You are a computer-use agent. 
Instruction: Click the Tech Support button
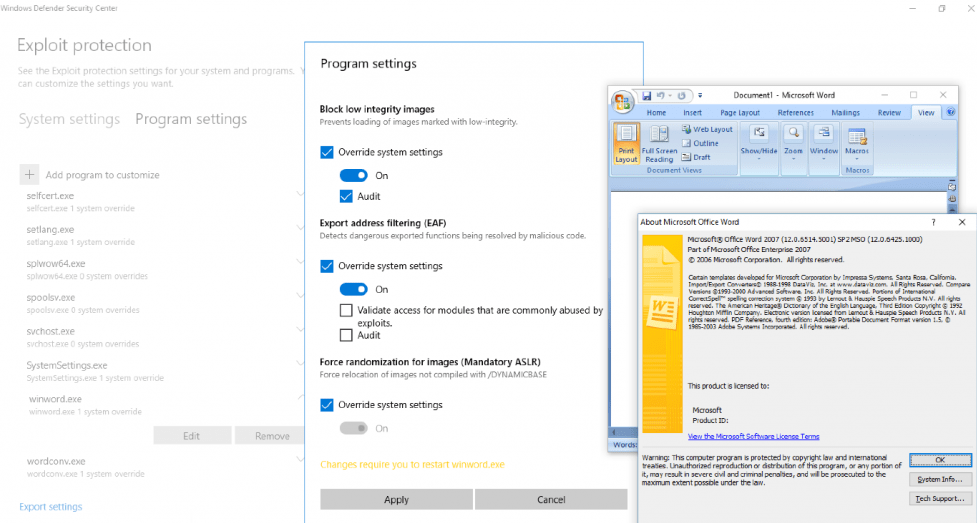pos(940,499)
